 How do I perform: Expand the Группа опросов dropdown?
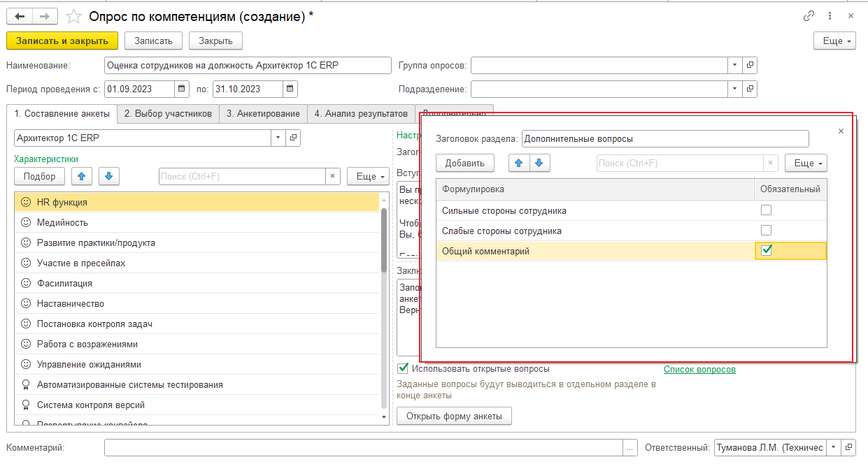point(734,65)
